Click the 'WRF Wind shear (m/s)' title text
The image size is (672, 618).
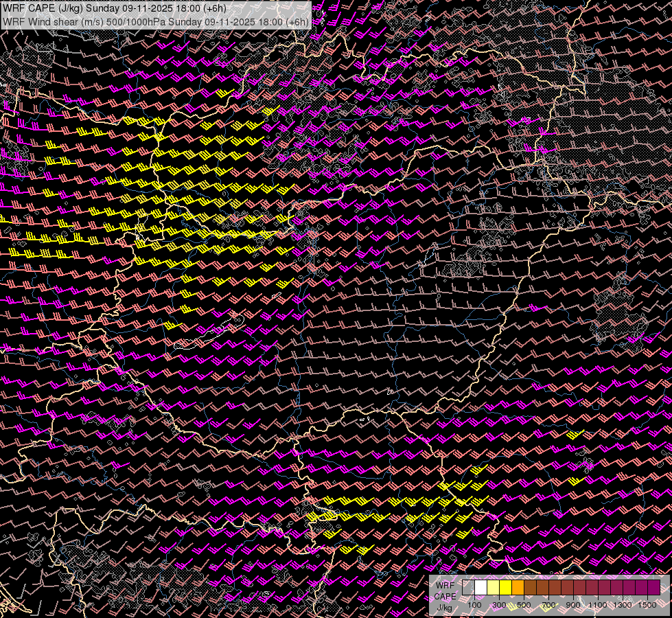pyautogui.click(x=51, y=21)
